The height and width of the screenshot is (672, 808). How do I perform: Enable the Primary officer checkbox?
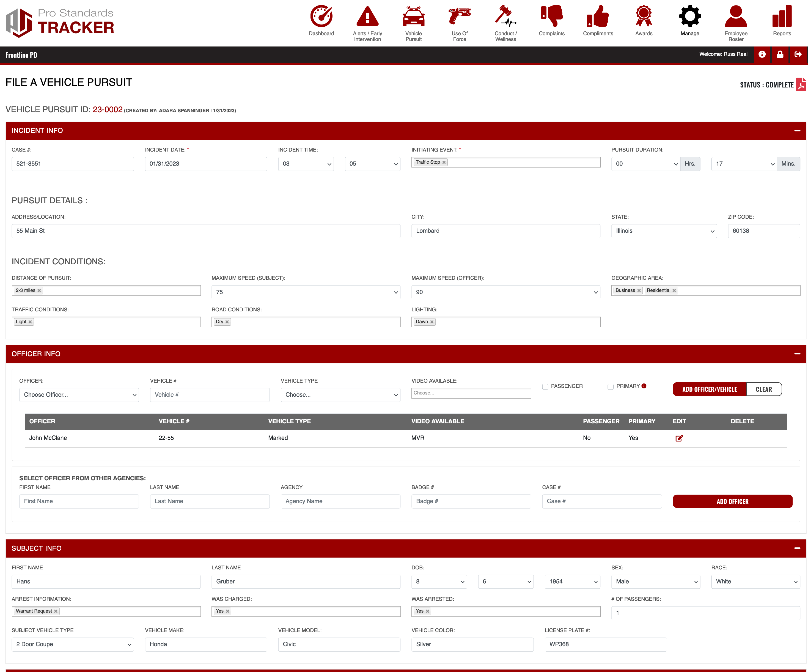pyautogui.click(x=611, y=386)
